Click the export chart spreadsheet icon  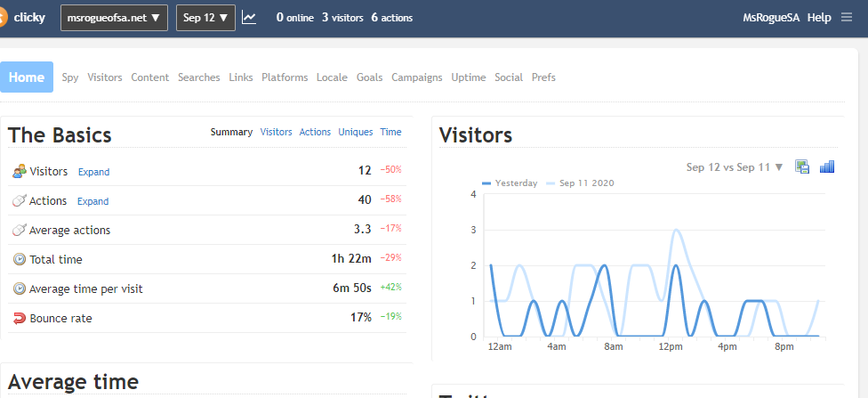click(x=802, y=167)
